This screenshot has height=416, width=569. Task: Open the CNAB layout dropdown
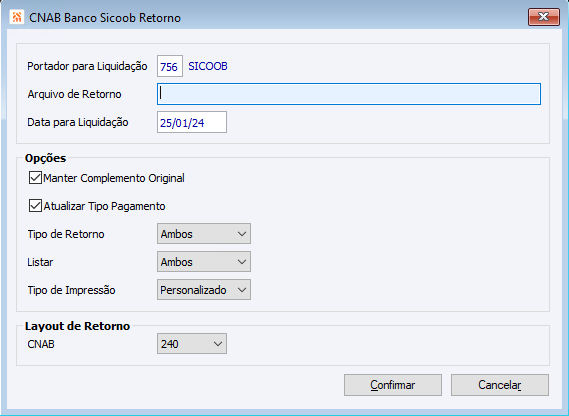pyautogui.click(x=192, y=343)
